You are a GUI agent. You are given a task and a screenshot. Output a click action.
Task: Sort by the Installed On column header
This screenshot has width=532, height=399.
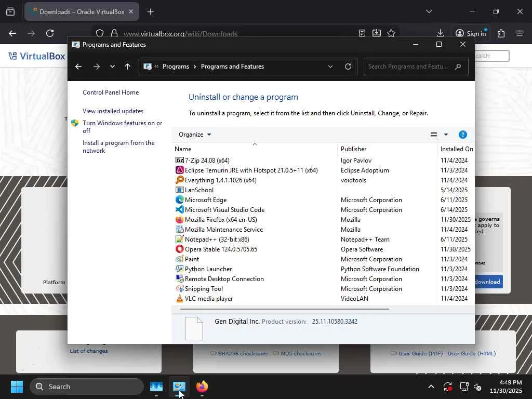457,149
